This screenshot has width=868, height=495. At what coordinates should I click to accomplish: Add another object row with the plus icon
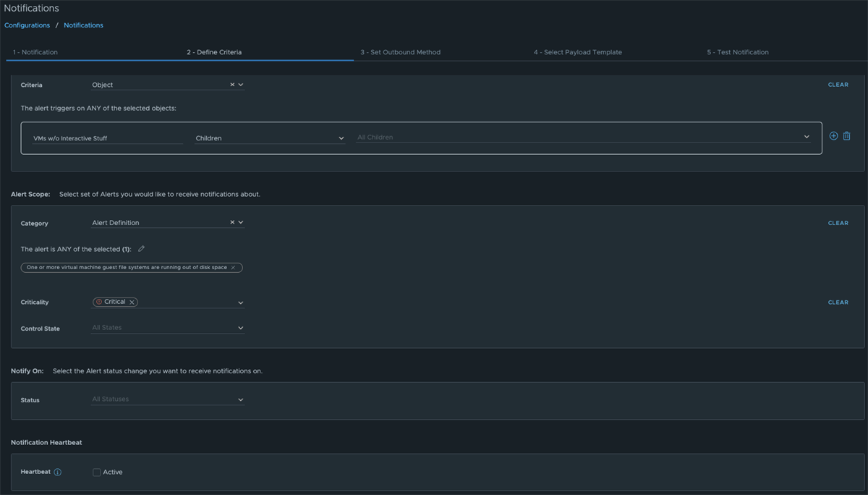point(833,136)
